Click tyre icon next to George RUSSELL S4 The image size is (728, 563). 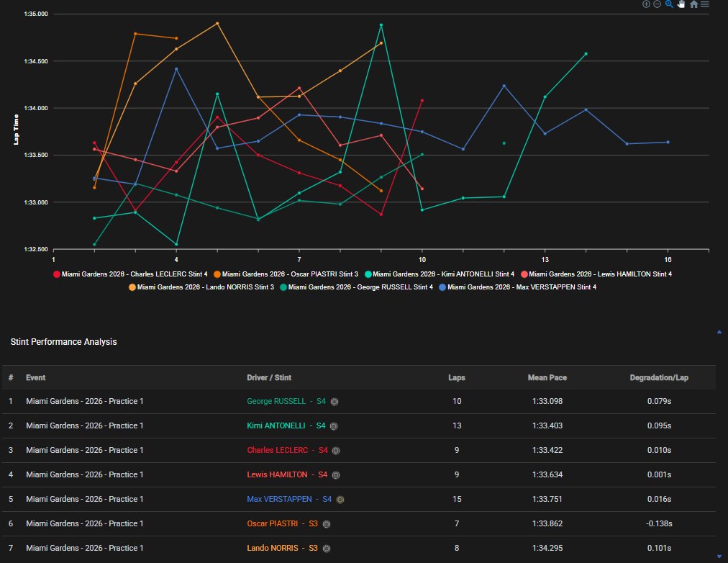point(335,402)
